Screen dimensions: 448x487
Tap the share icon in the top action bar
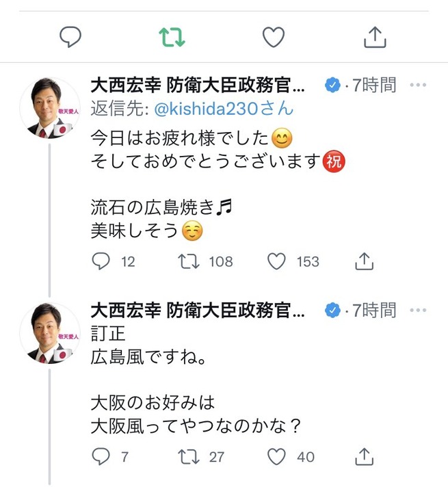[375, 38]
